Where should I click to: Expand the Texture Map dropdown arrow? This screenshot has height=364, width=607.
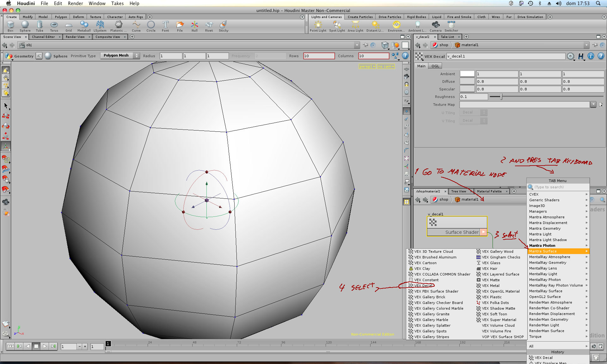[593, 105]
